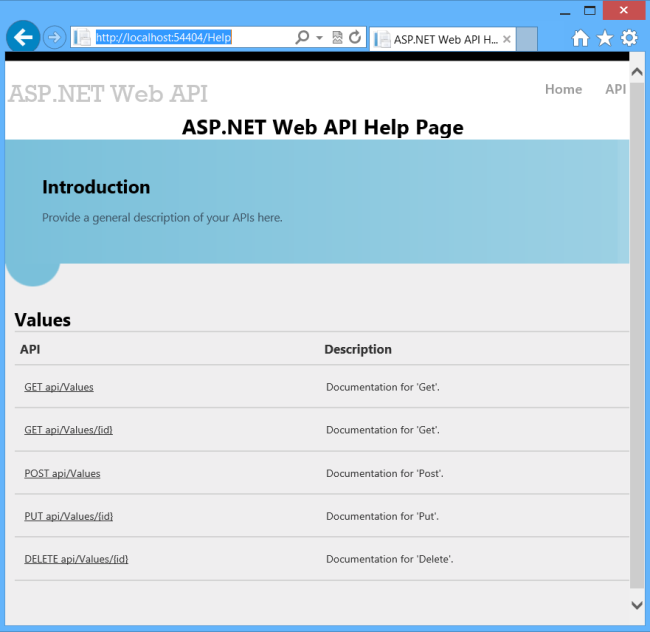Click the browser Forward arrow button
Image resolution: width=650 pixels, height=632 pixels.
click(55, 38)
